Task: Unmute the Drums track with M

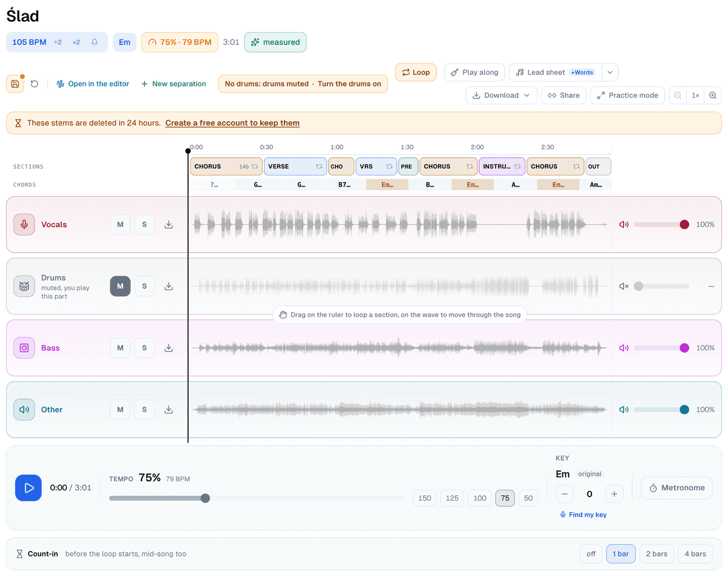Action: [x=120, y=286]
